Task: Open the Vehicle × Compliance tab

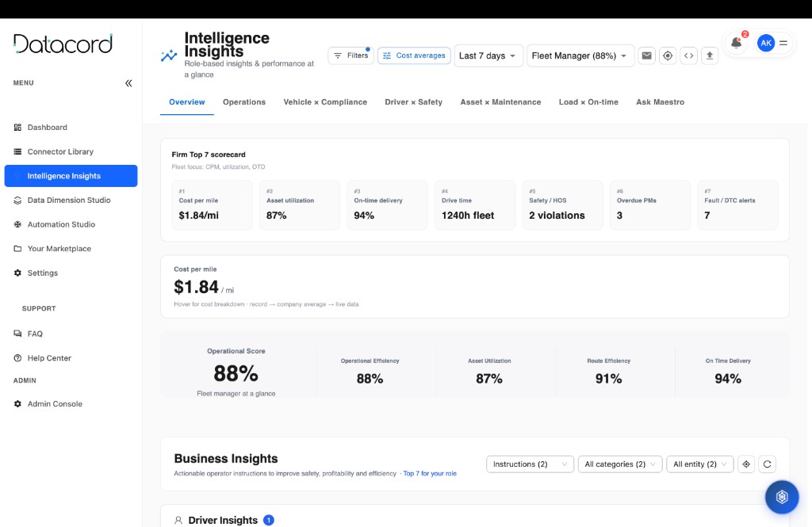Action: [325, 102]
